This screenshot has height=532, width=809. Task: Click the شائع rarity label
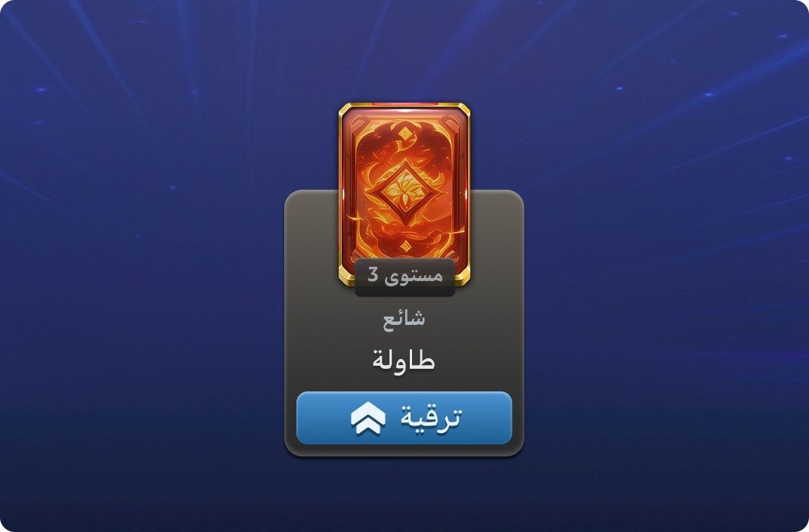coord(404,319)
